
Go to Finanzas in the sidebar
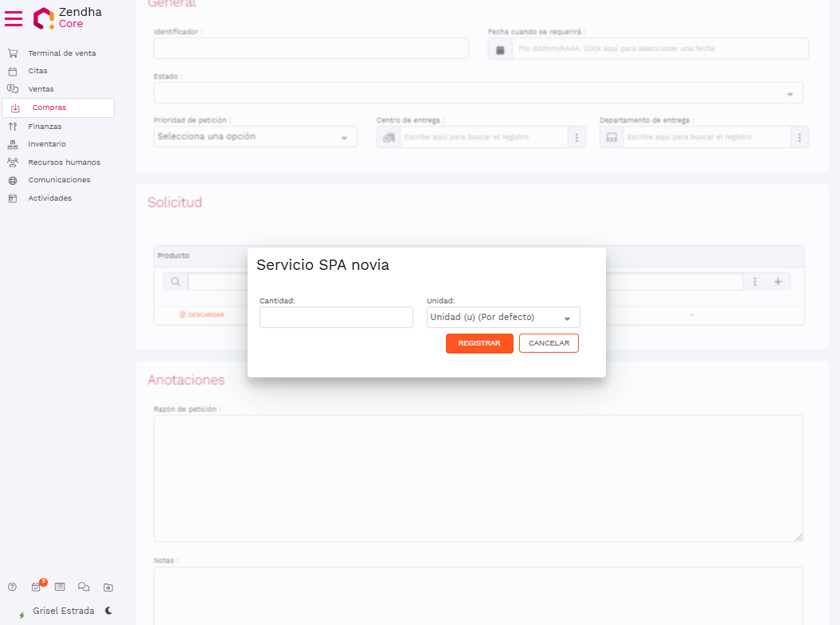pyautogui.click(x=45, y=127)
